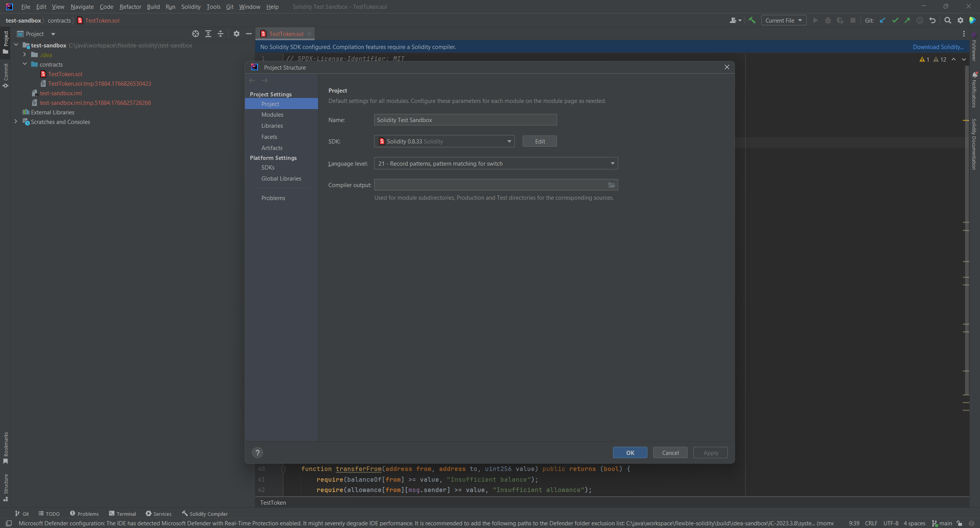The width and height of the screenshot is (980, 528).
Task: Open the Refactor menu
Action: (x=130, y=7)
